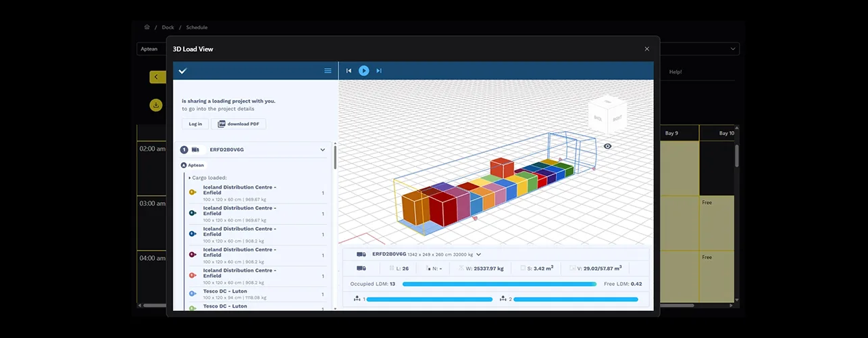Open the Dock breadcrumb in the background page
Image resolution: width=868 pixels, height=338 pixels.
[x=168, y=28]
